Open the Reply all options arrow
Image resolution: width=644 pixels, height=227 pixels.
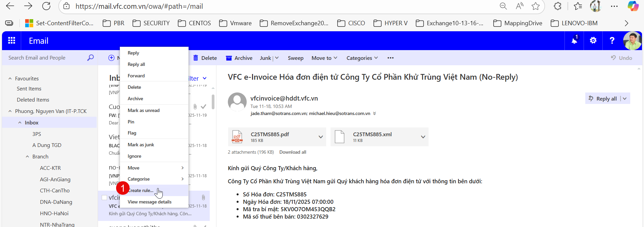(625, 99)
